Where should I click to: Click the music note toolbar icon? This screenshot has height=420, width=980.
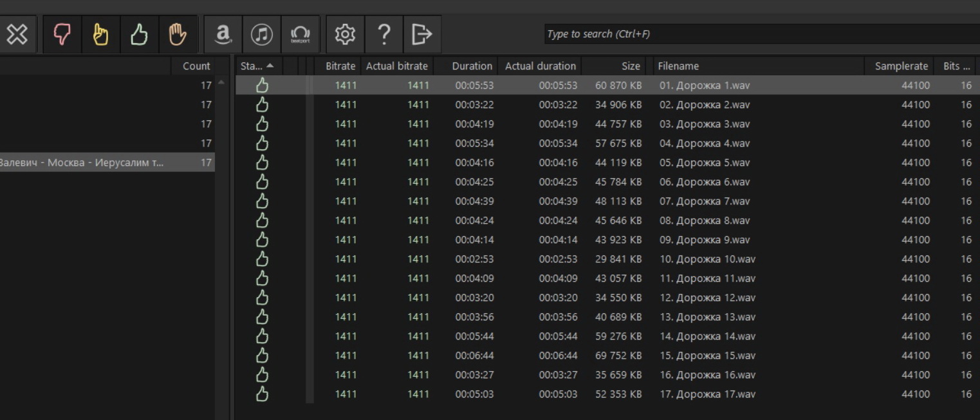pos(261,34)
